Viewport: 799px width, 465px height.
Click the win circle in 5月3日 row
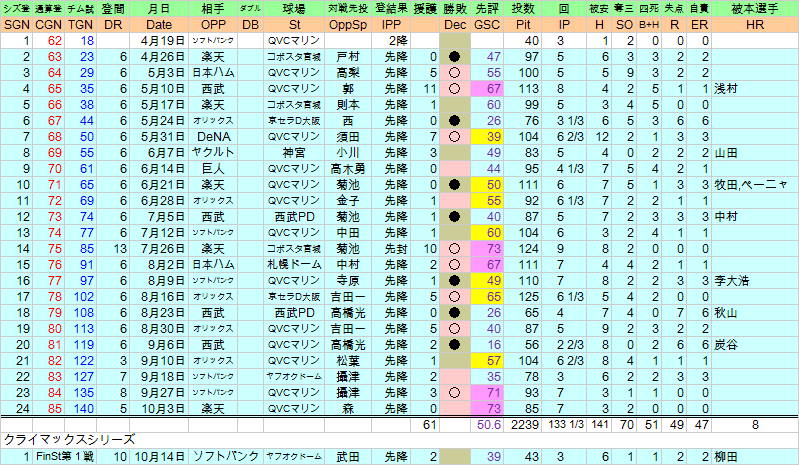(455, 73)
